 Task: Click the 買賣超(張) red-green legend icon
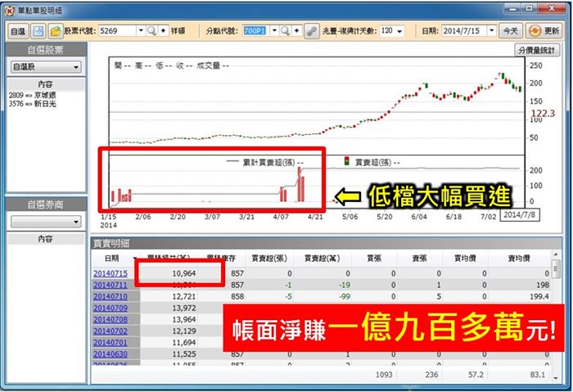(x=346, y=161)
